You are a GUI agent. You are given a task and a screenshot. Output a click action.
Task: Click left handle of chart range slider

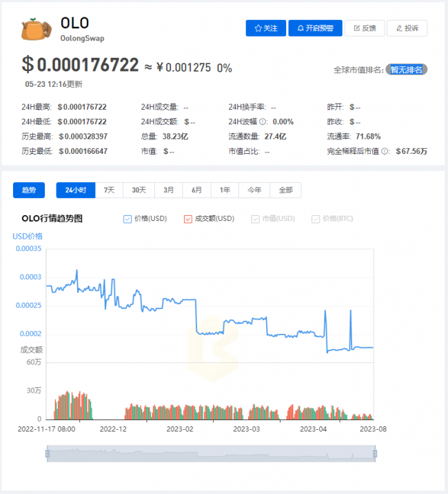[x=48, y=454]
